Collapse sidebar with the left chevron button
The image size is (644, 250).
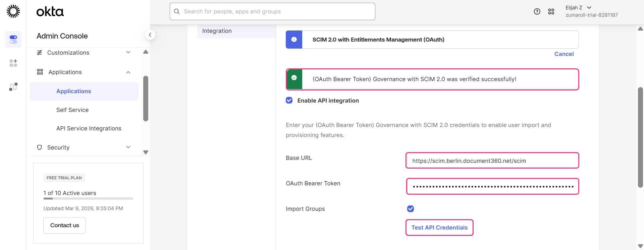point(150,35)
